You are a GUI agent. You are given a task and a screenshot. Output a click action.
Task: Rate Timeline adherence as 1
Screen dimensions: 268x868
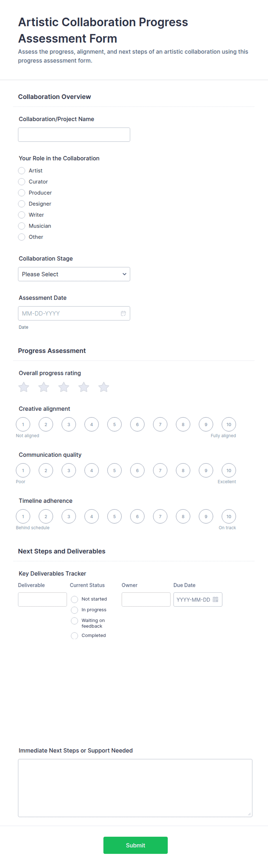point(23,516)
